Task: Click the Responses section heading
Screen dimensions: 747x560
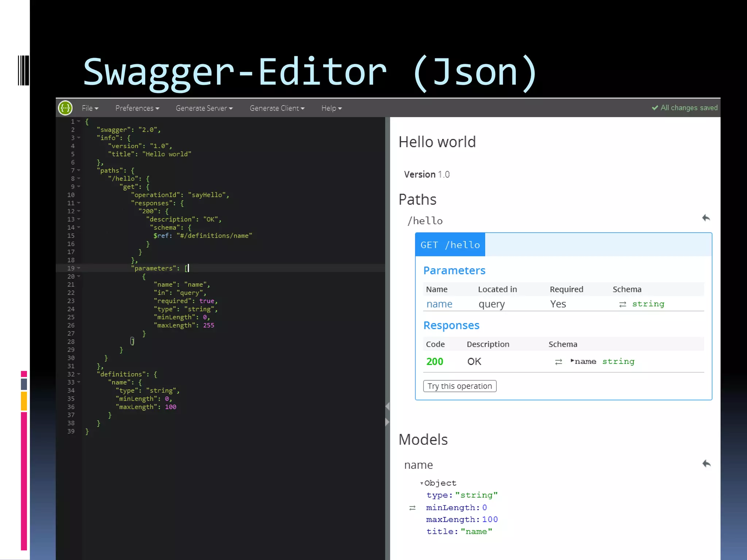Action: [x=451, y=326]
